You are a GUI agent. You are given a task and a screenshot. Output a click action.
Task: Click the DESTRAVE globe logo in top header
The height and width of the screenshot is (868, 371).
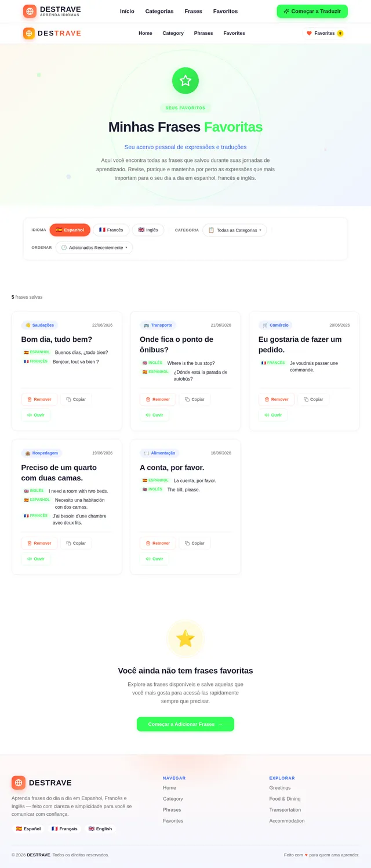pos(30,11)
